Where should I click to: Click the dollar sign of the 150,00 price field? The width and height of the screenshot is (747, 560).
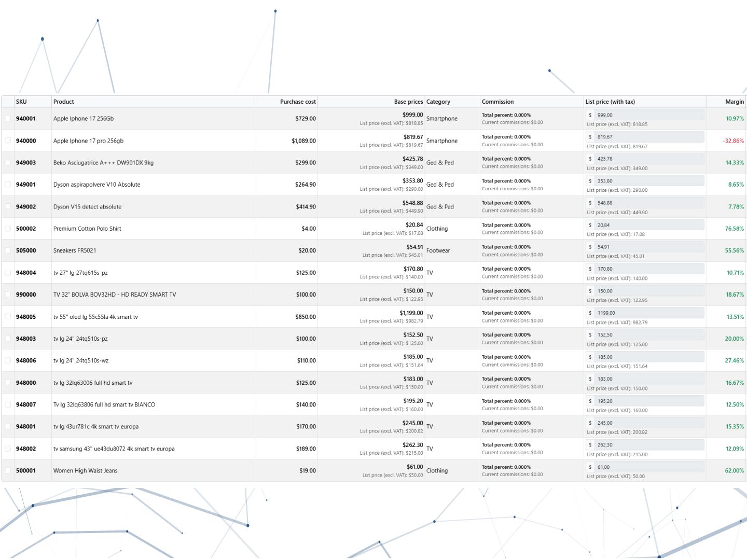tap(590, 291)
